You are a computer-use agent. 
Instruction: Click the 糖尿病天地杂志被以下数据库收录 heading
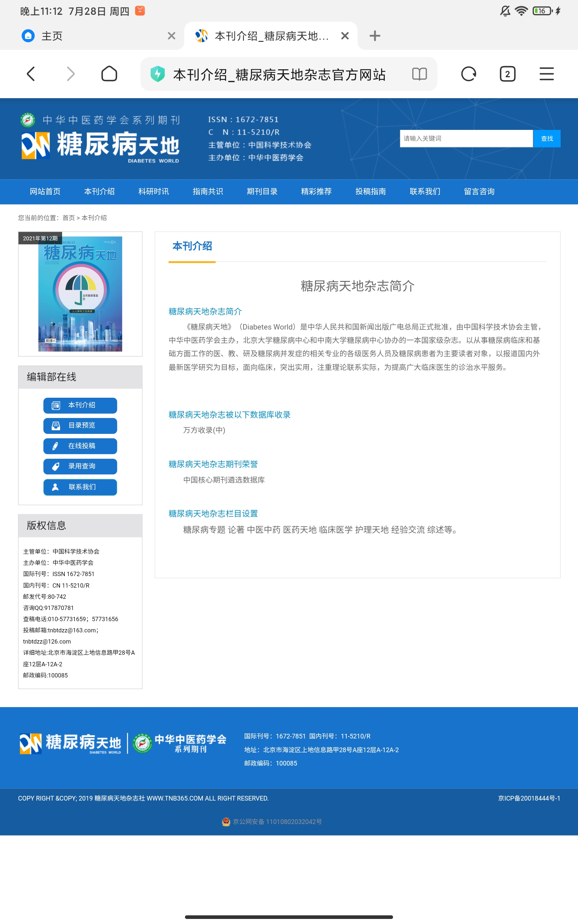pyautogui.click(x=229, y=415)
